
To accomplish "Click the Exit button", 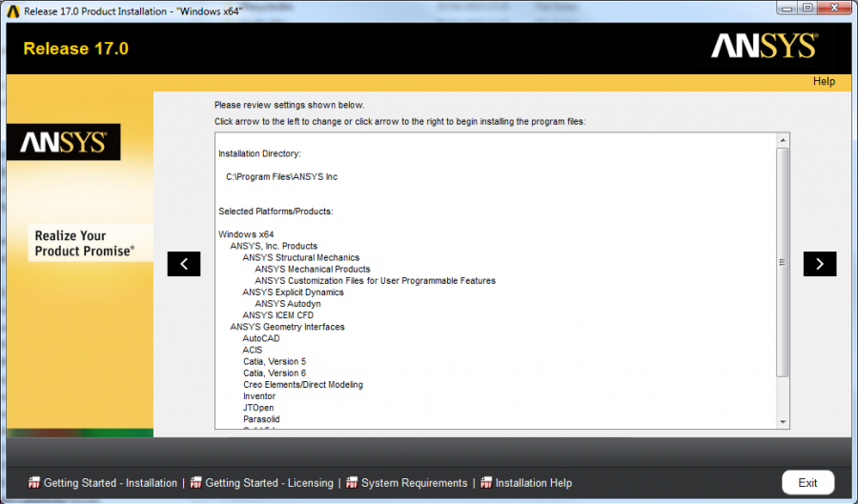I will point(807,483).
